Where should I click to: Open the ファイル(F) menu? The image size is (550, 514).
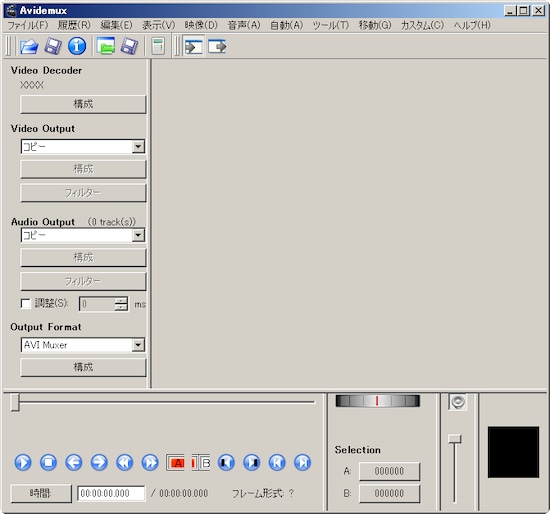[x=28, y=25]
